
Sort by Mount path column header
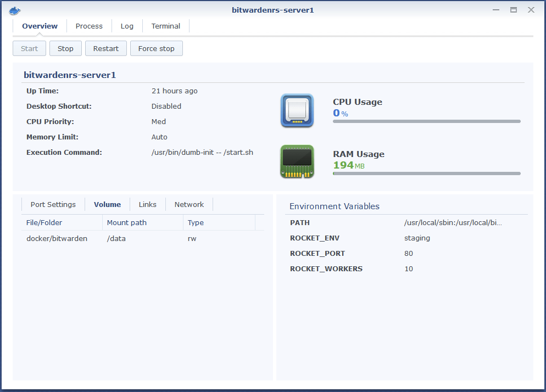click(143, 223)
